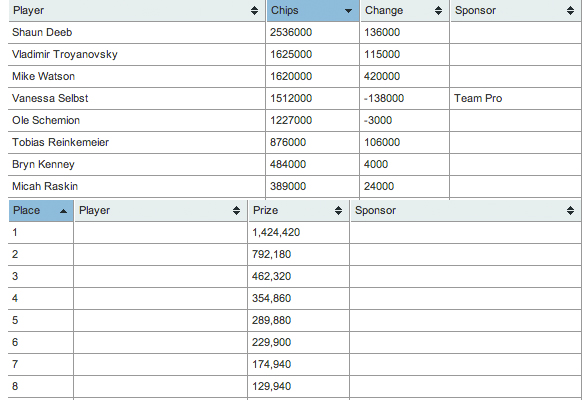Click the sort arrows in the first Player header
587x400 pixels.
[x=254, y=10]
